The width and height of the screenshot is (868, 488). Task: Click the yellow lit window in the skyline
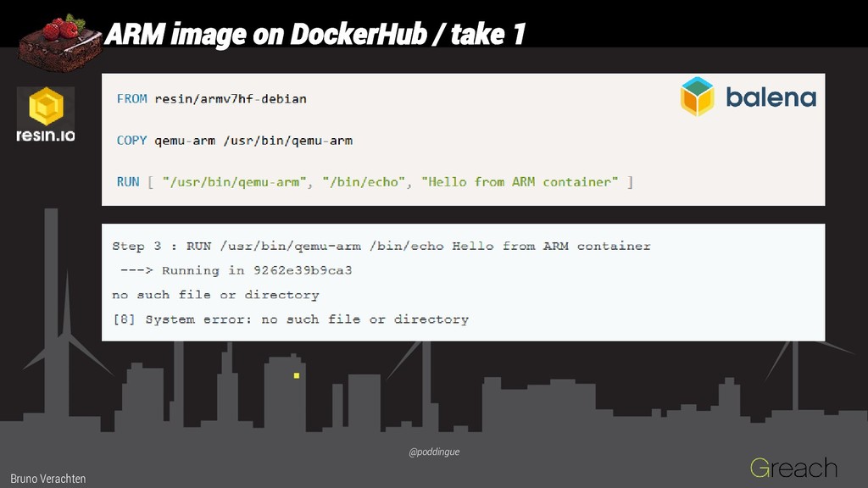tap(297, 375)
